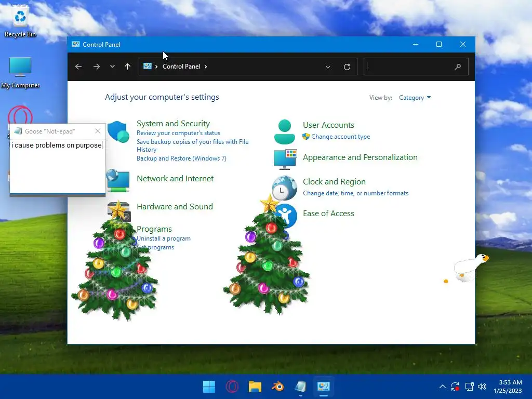
Task: Click the search magnifier icon
Action: coord(458,67)
